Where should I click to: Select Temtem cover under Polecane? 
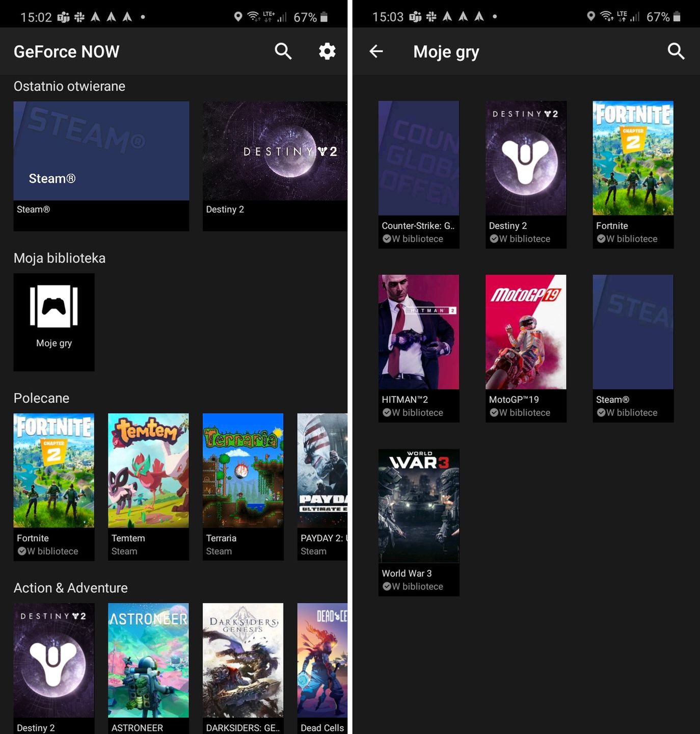point(148,470)
